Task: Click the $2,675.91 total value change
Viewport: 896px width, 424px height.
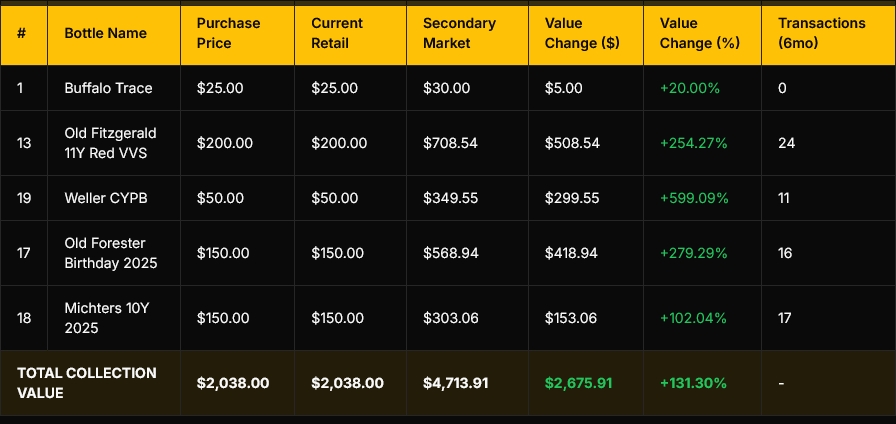Action: coord(578,383)
